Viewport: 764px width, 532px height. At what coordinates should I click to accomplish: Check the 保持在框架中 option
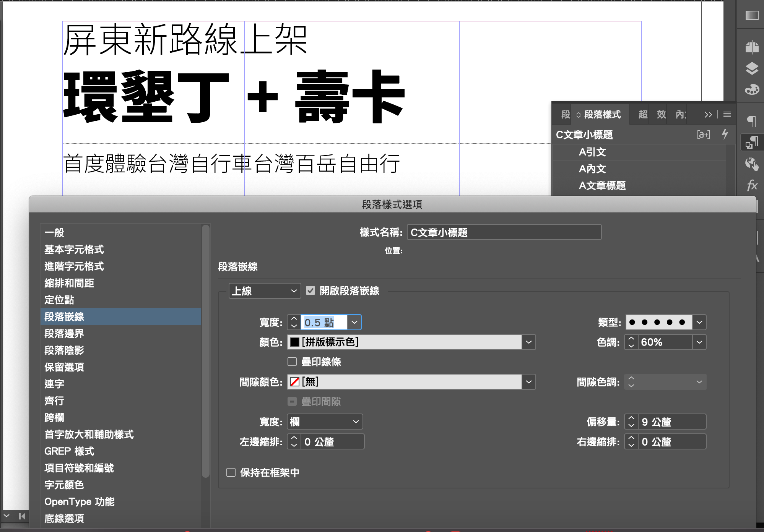(231, 472)
